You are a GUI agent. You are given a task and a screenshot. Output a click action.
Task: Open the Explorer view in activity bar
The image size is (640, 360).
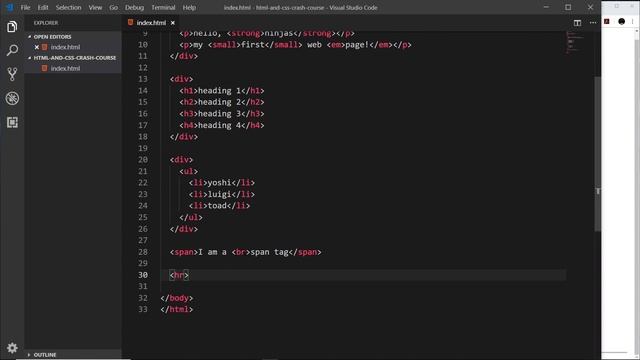[x=12, y=27]
